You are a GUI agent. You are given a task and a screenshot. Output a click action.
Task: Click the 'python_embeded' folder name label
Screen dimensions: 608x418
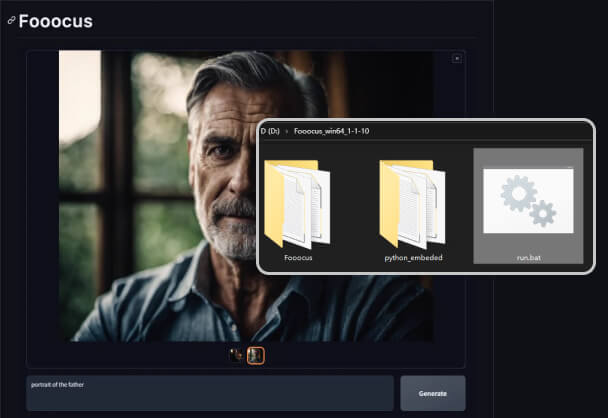pyautogui.click(x=413, y=257)
